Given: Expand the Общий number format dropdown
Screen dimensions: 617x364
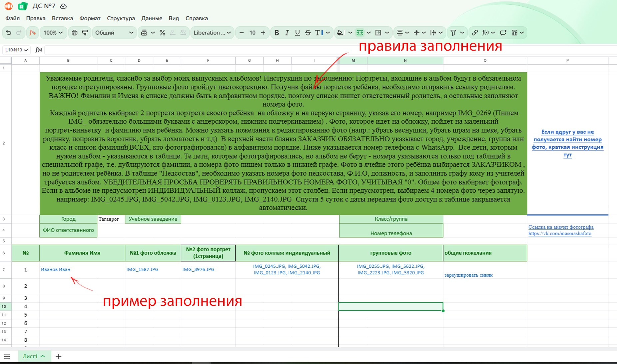Looking at the screenshot, I should point(114,33).
